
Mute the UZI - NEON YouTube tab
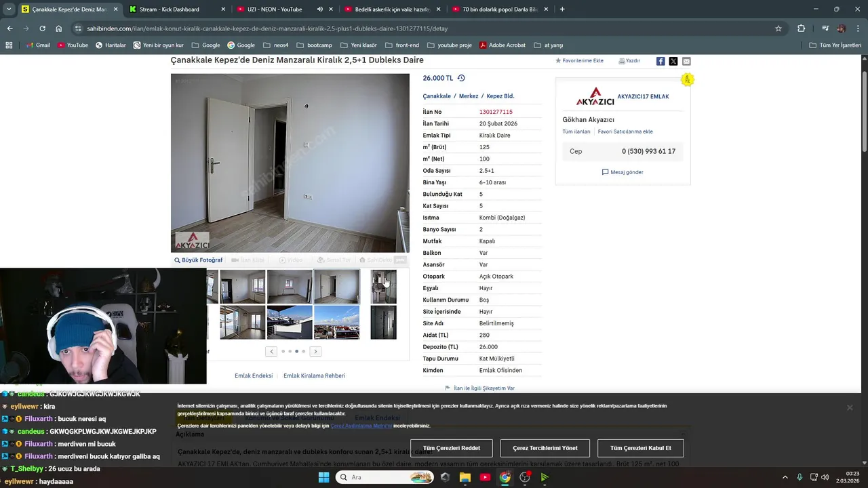[320, 9]
